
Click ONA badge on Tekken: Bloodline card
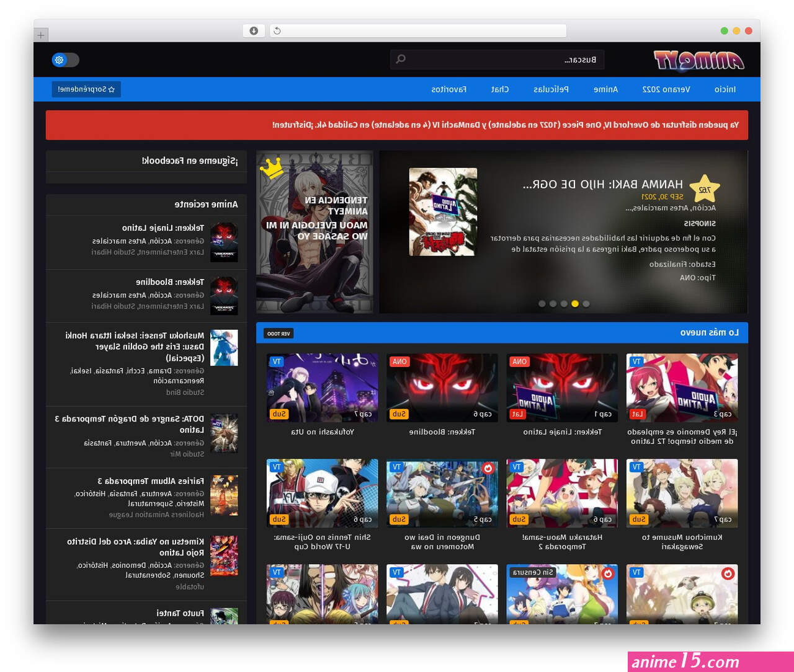click(399, 361)
